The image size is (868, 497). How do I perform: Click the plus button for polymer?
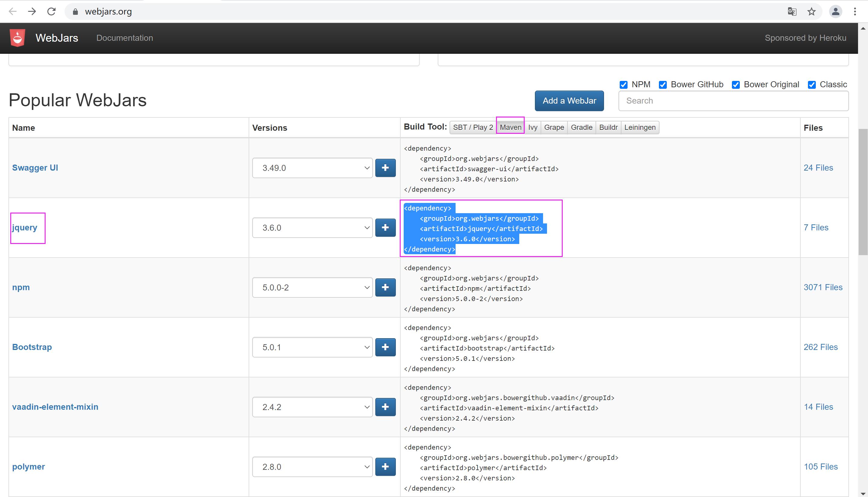click(x=385, y=466)
